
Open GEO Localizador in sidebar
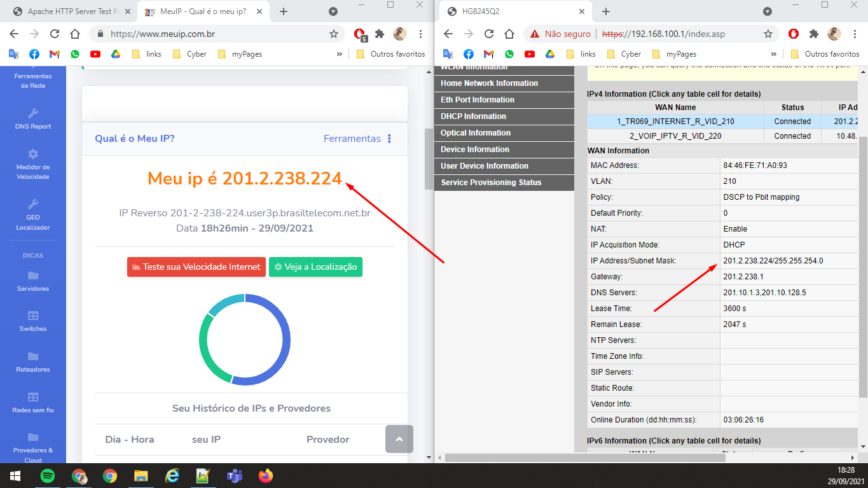33,214
